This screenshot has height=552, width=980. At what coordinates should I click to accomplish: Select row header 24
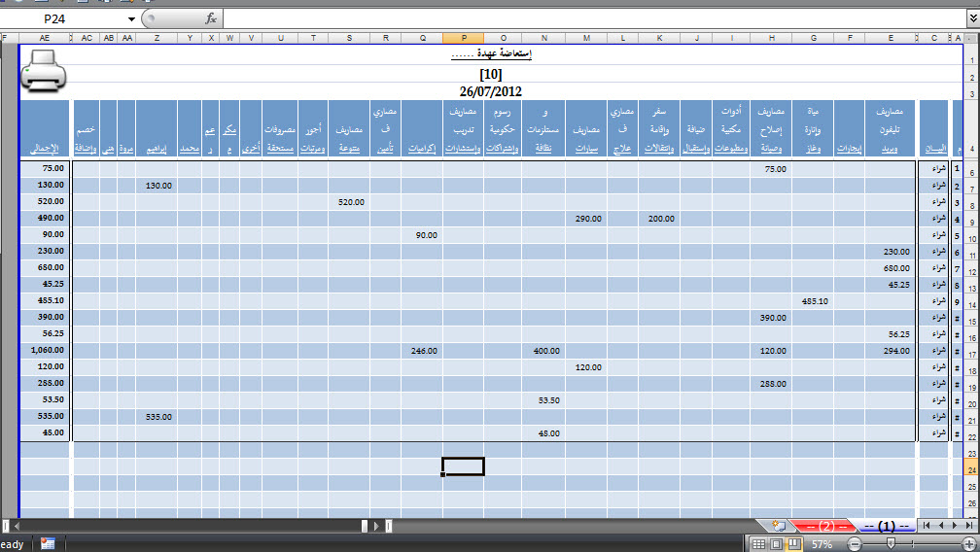(x=971, y=469)
